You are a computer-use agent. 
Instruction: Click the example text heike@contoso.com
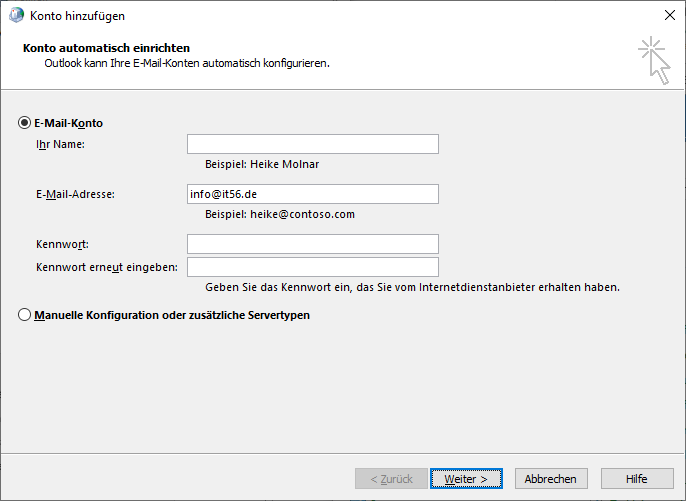(x=302, y=214)
